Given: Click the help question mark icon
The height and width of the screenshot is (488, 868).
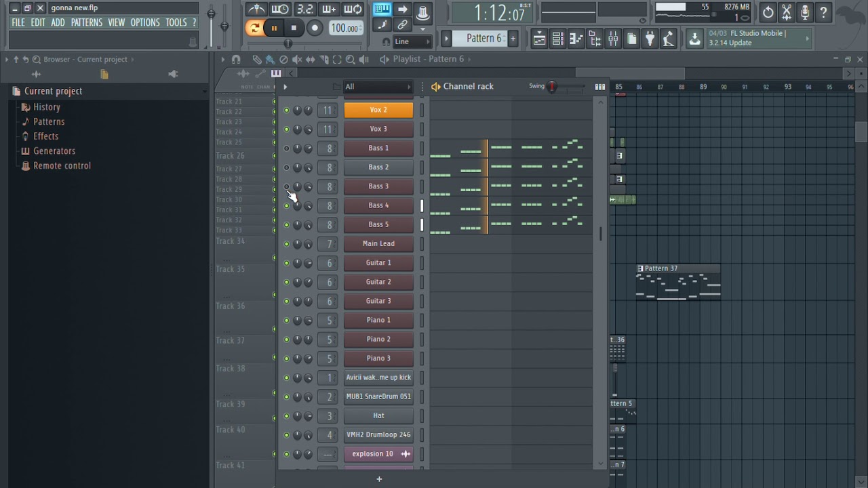Looking at the screenshot, I should [823, 12].
